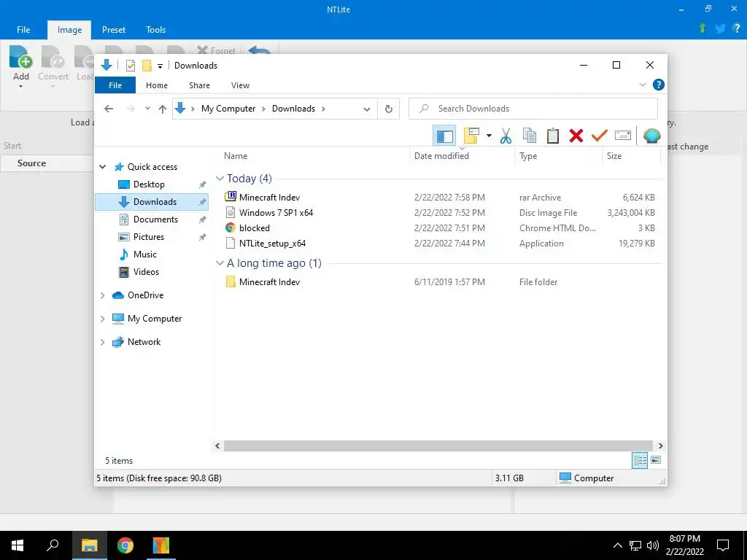The height and width of the screenshot is (560, 747).
Task: Click the horizontal scrollbar right arrow
Action: click(660, 446)
